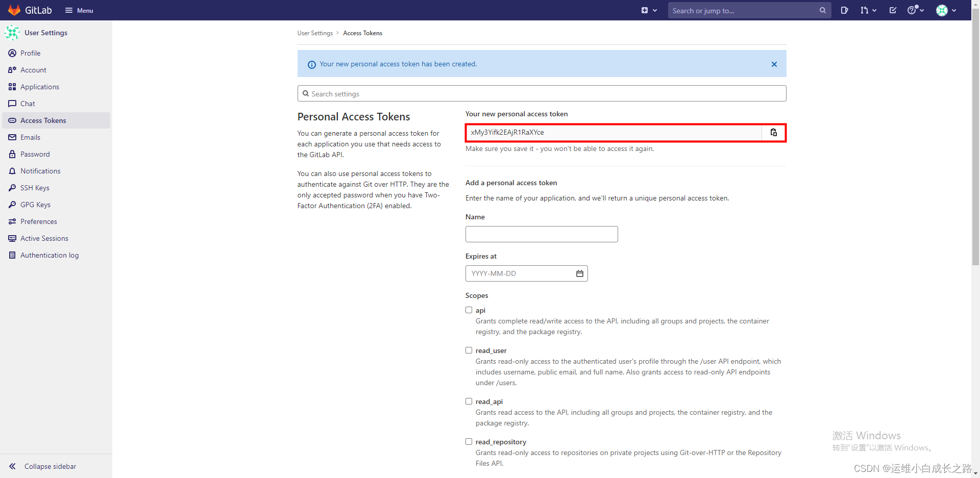980x478 pixels.
Task: Click the Access Tokens icon in the sidebar
Action: coord(12,120)
